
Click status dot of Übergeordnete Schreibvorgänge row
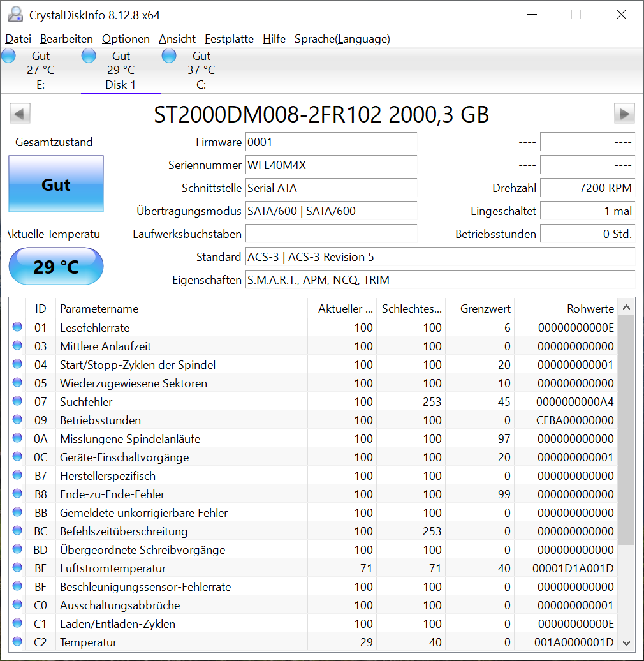pos(17,549)
